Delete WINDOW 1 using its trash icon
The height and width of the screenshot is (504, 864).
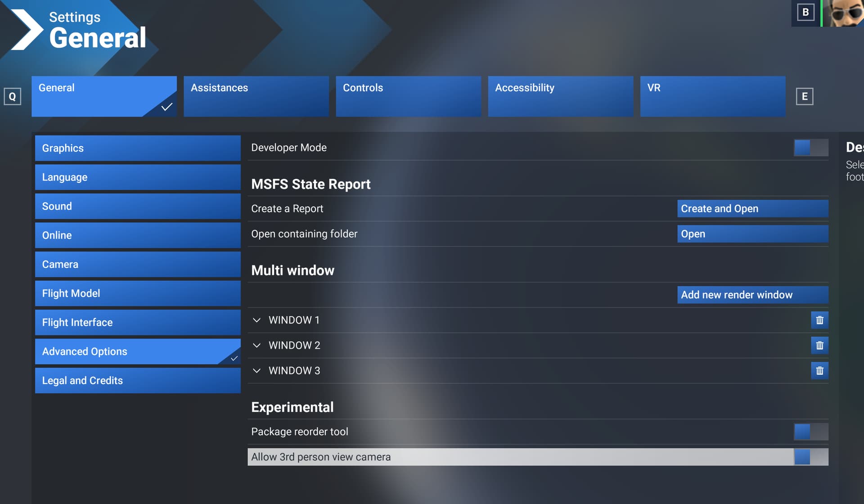pyautogui.click(x=819, y=320)
